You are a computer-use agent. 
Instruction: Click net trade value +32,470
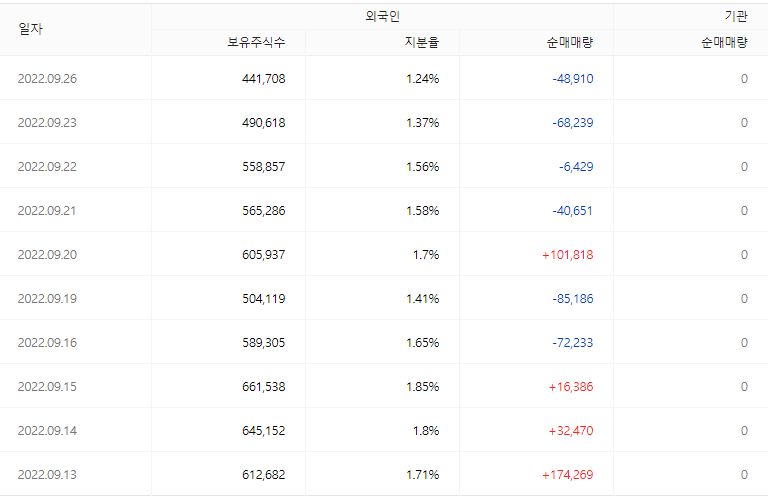click(571, 431)
